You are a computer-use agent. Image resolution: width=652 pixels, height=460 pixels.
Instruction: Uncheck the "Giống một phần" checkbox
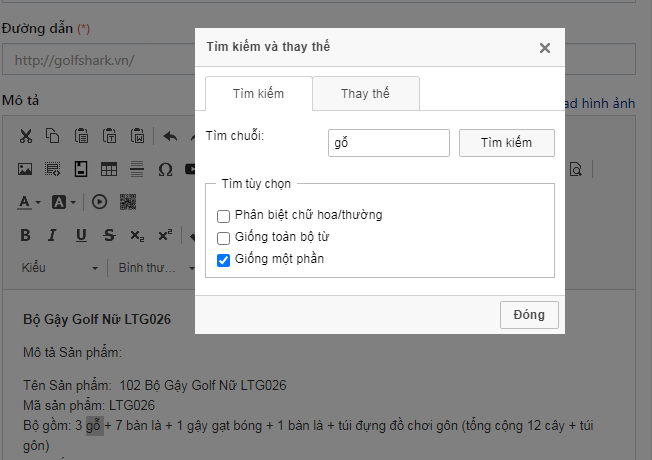tap(224, 260)
